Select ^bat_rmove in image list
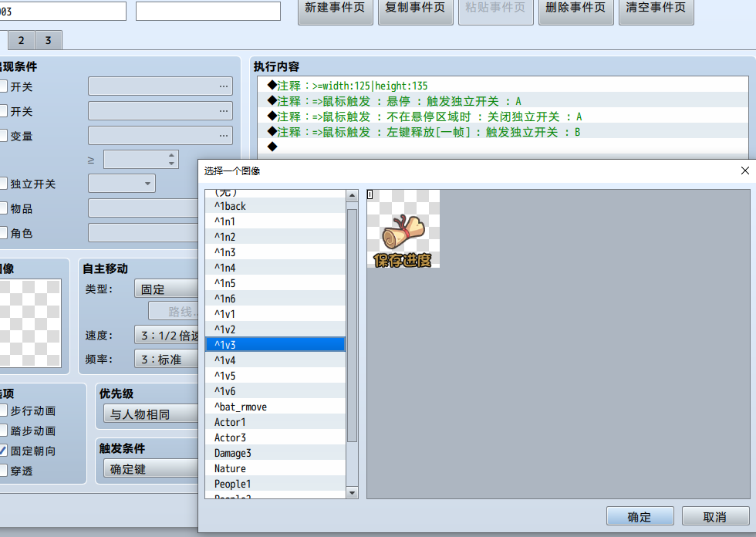 [275, 407]
